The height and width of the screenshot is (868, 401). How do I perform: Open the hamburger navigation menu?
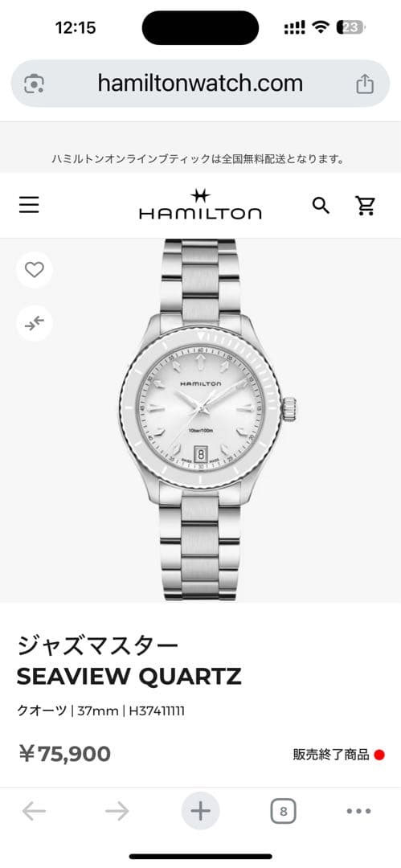tap(29, 206)
